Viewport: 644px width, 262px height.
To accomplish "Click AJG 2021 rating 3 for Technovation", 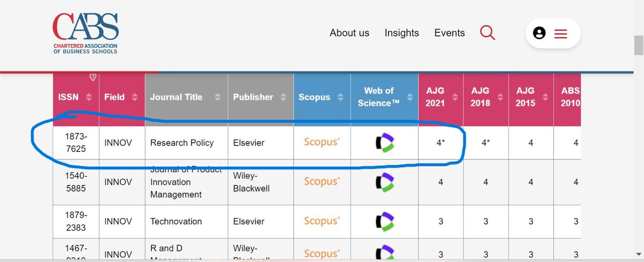I will [440, 221].
